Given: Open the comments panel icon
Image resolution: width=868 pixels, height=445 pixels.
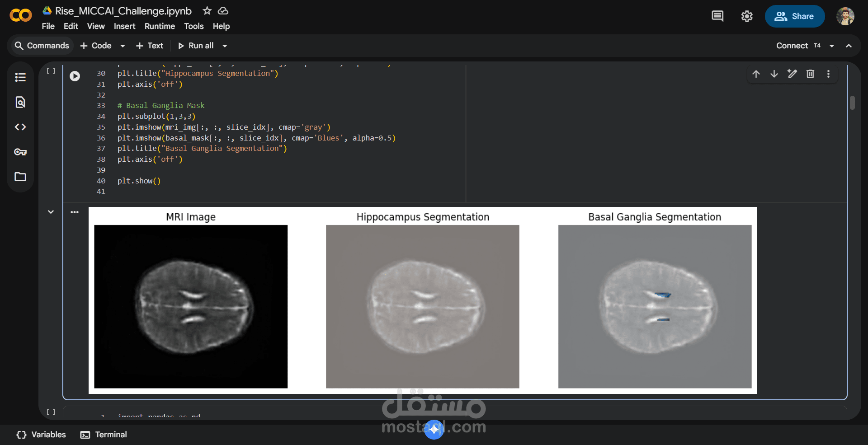Looking at the screenshot, I should click(x=717, y=16).
